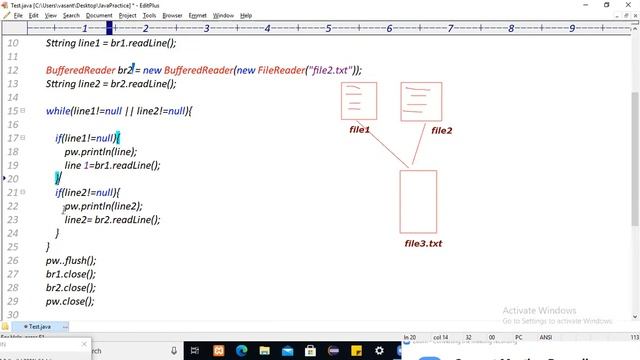Screen dimensions: 640x360
Task: Minimize the inner document window
Action: click(617, 16)
